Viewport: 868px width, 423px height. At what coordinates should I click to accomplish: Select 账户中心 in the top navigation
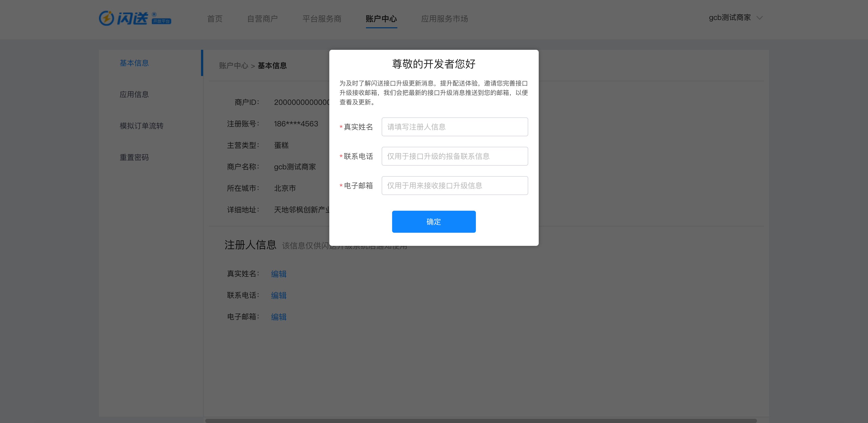click(x=381, y=19)
